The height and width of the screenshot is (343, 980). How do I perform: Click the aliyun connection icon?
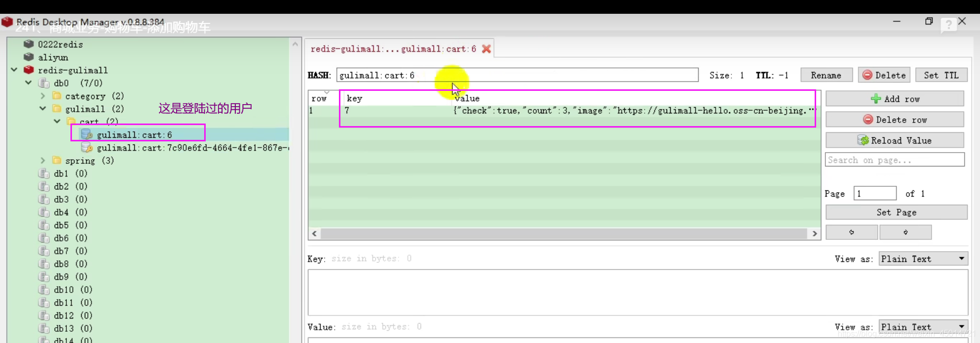[29, 57]
